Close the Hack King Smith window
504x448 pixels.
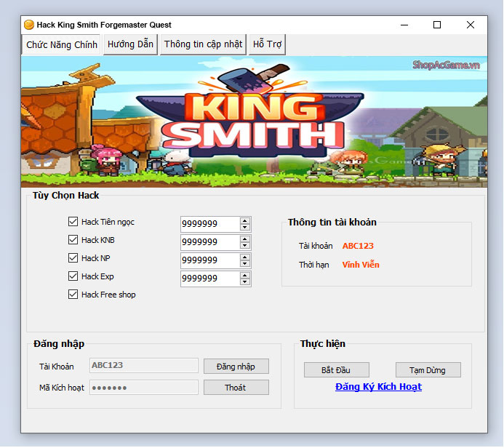point(471,25)
